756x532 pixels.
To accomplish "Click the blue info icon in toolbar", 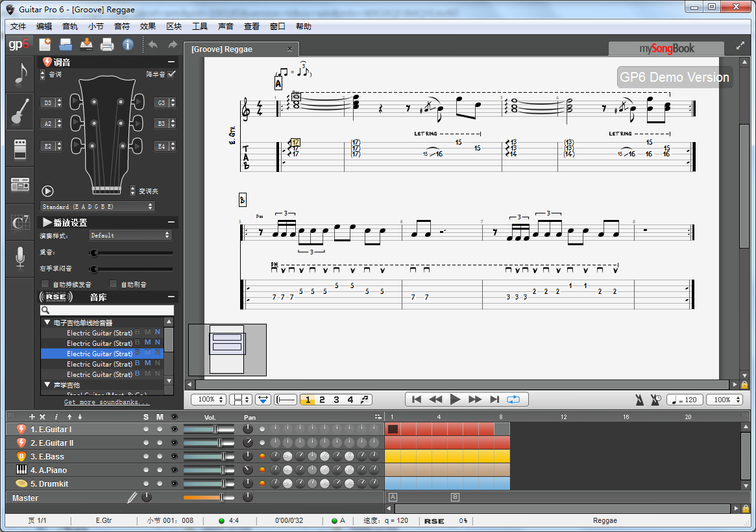I will 128,45.
